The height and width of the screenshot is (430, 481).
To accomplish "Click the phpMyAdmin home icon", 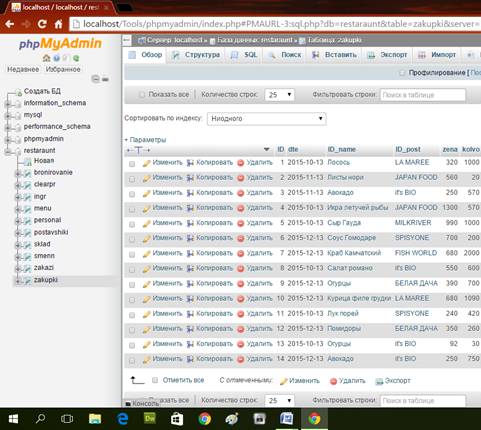I will 46,58.
